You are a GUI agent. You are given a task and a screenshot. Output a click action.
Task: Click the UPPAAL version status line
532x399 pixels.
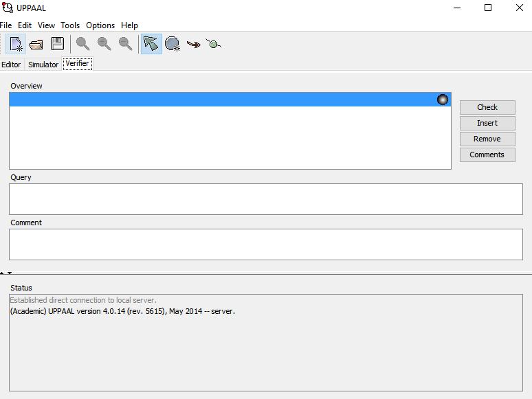[122, 311]
